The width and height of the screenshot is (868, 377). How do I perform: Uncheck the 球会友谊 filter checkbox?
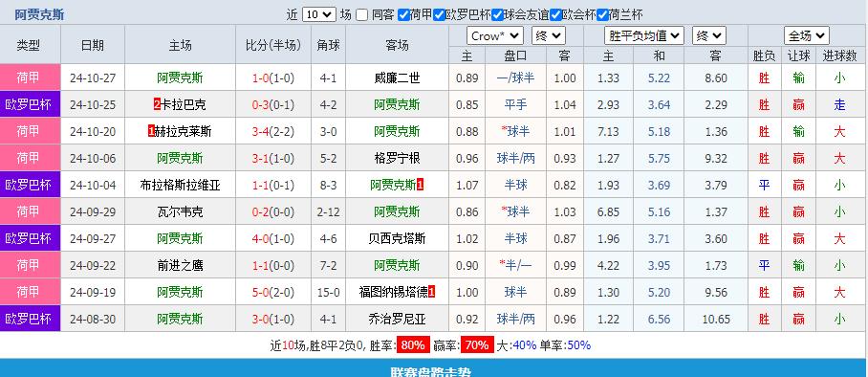pos(498,15)
